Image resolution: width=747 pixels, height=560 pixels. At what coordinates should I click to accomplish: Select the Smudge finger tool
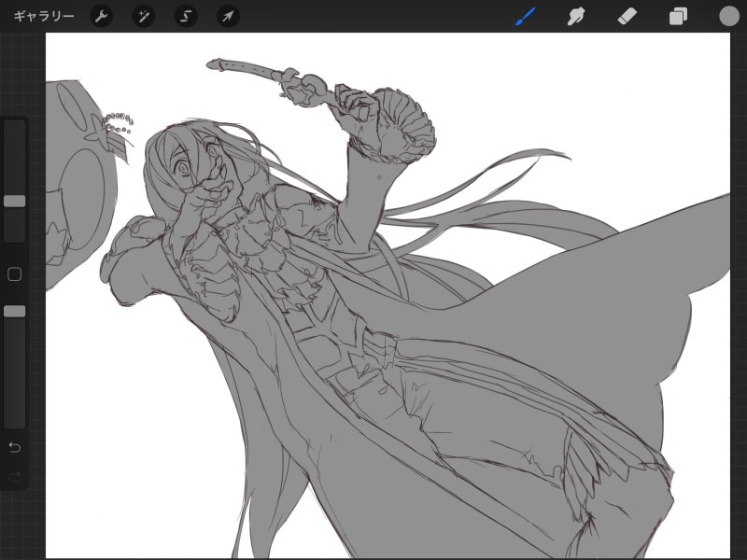(576, 17)
